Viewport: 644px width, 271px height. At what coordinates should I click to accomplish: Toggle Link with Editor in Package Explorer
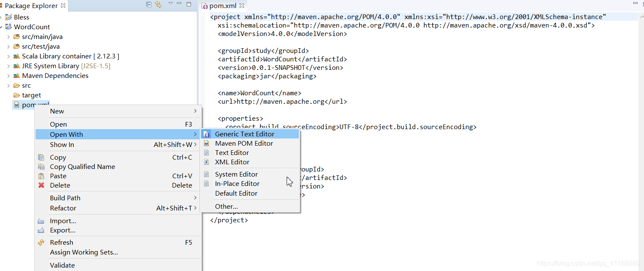158,5
